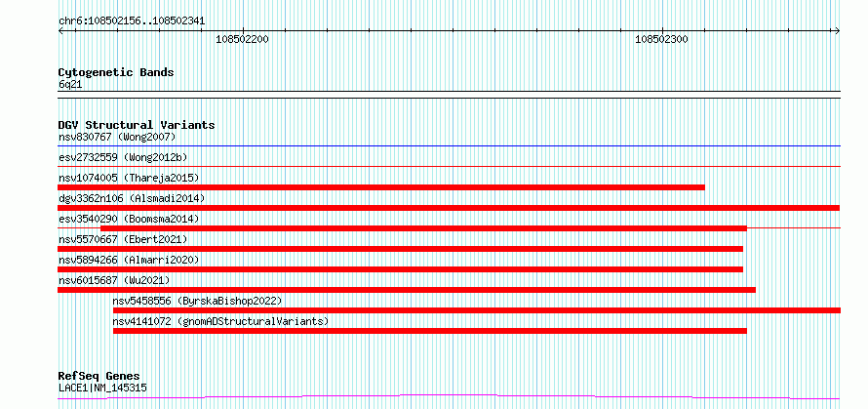Click the nsv5570667 (Ebert2021) variant label
Viewport: 868px width, 409px height.
click(123, 239)
